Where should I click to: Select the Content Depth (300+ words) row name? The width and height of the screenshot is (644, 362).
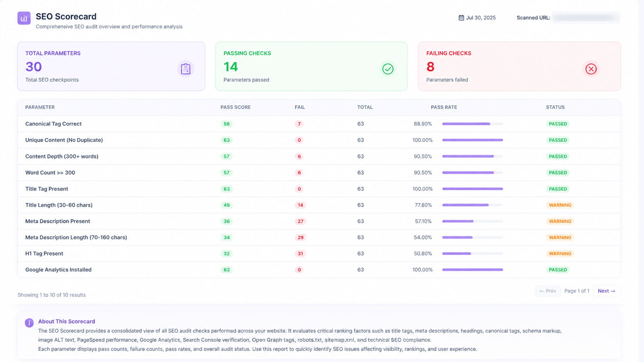62,156
